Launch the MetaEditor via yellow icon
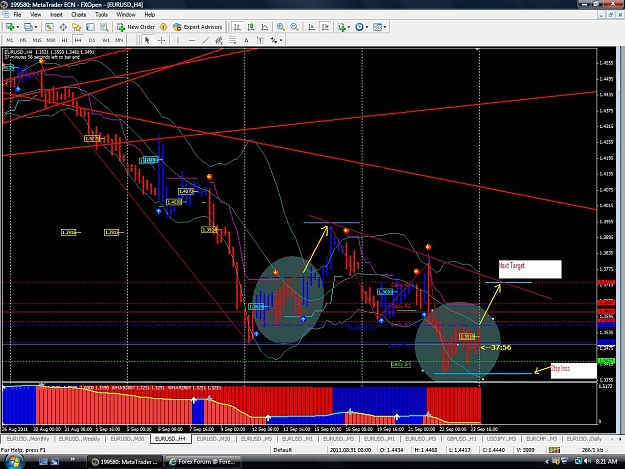 coord(163,27)
